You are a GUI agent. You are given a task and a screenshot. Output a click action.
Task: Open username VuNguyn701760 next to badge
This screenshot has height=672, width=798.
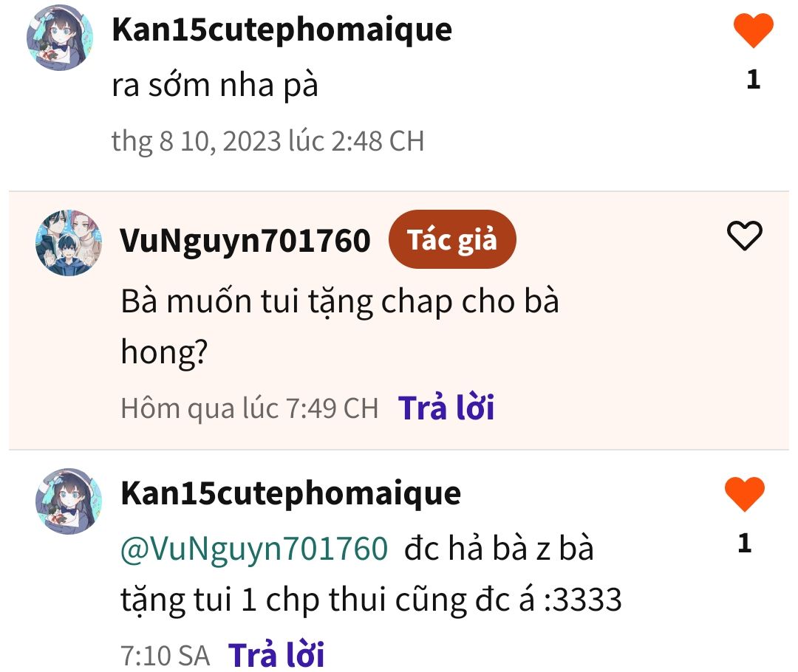(245, 241)
